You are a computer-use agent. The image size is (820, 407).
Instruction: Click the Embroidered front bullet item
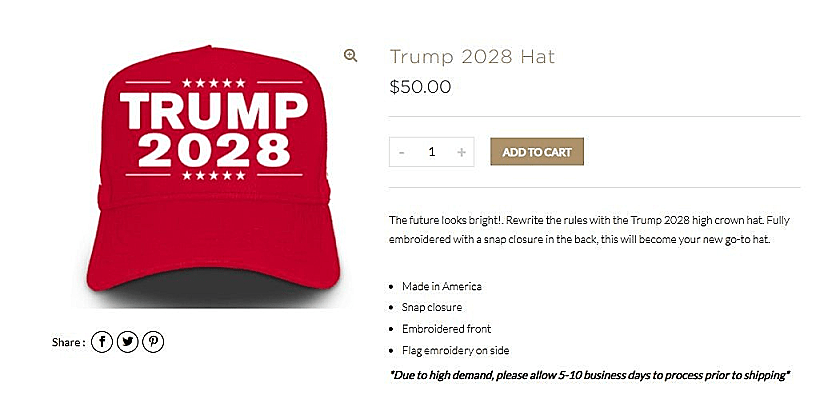pyautogui.click(x=447, y=329)
